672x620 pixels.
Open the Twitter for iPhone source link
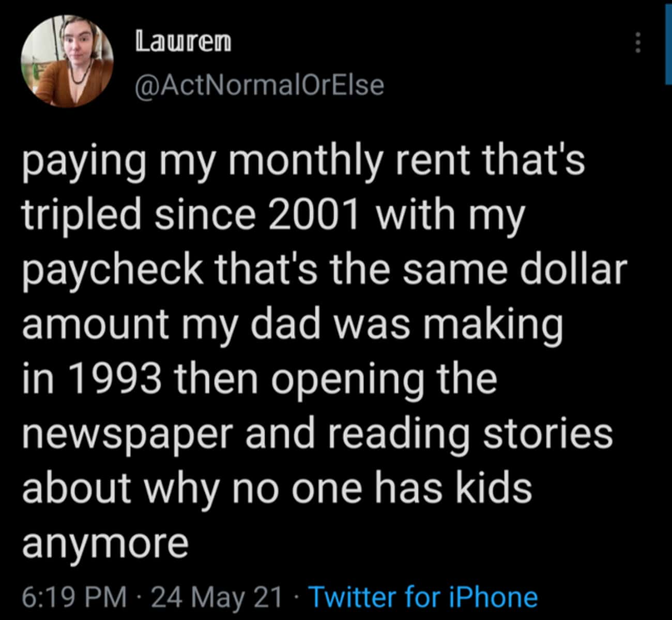[423, 597]
